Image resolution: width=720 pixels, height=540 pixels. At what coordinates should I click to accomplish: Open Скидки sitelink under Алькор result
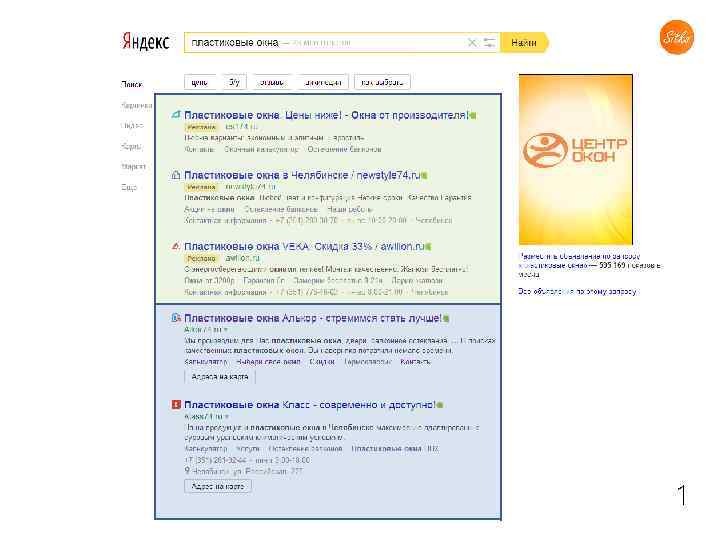[322, 362]
